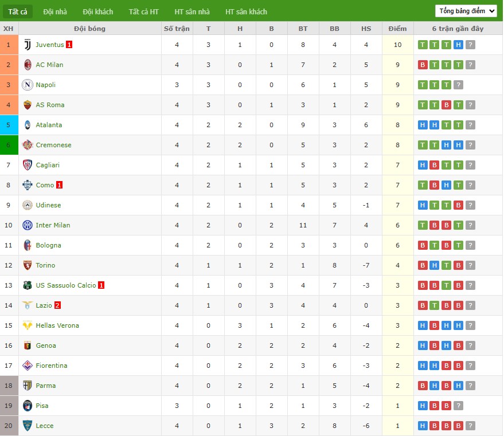Click the Juventus club crest icon
The height and width of the screenshot is (436, 504).
click(x=28, y=45)
